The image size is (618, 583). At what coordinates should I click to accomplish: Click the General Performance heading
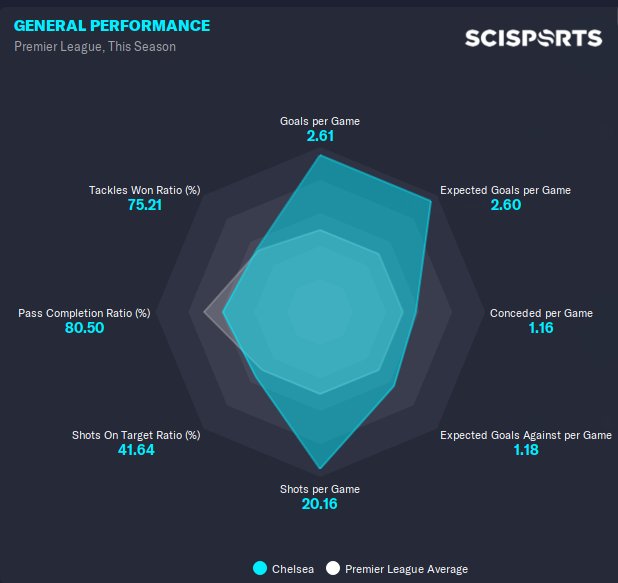coord(111,25)
